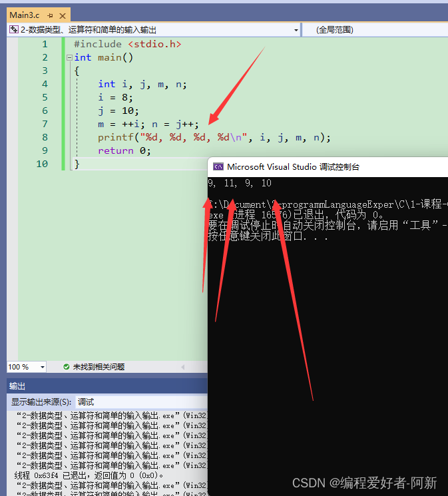Click the console output '9, 11, 9, 10'
448x496 pixels.
click(240, 183)
